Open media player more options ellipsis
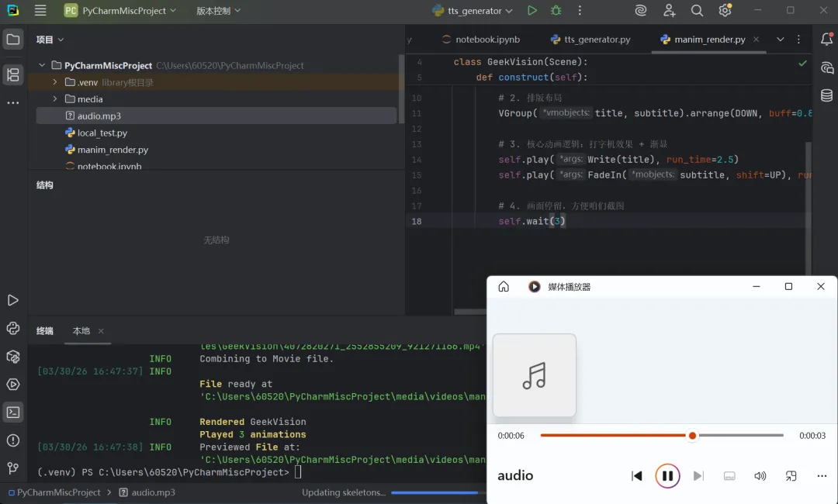 pos(822,476)
